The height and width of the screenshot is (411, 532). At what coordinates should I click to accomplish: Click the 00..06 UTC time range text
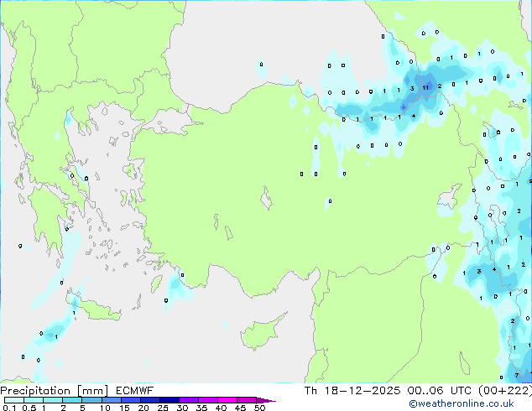(x=440, y=391)
